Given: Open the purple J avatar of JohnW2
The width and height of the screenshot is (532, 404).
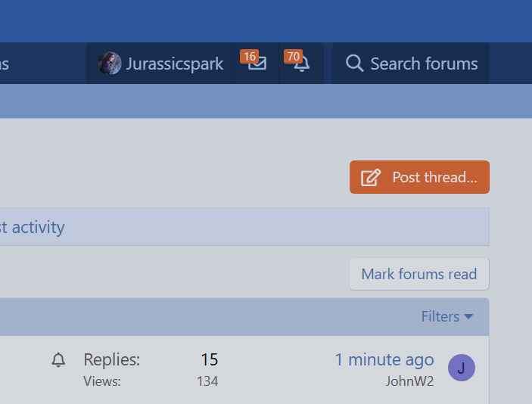Looking at the screenshot, I should (461, 368).
